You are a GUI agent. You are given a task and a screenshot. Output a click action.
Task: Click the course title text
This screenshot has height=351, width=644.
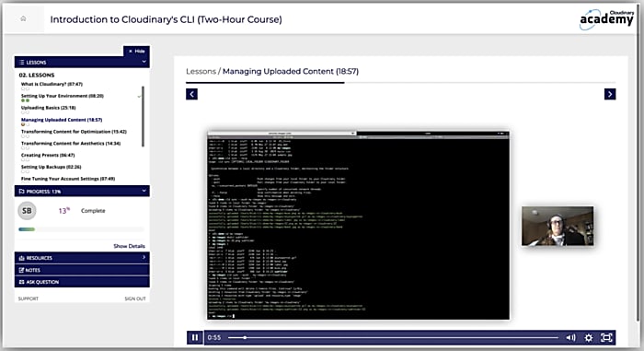pos(166,19)
